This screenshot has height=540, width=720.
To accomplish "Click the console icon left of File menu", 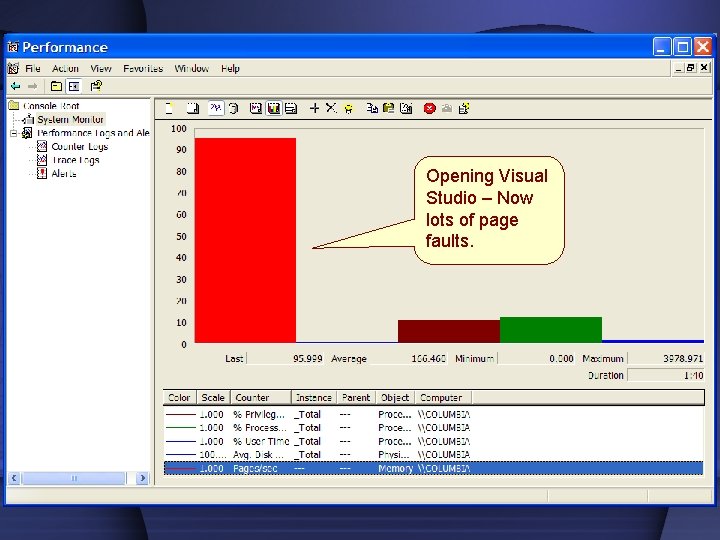I will pos(13,68).
